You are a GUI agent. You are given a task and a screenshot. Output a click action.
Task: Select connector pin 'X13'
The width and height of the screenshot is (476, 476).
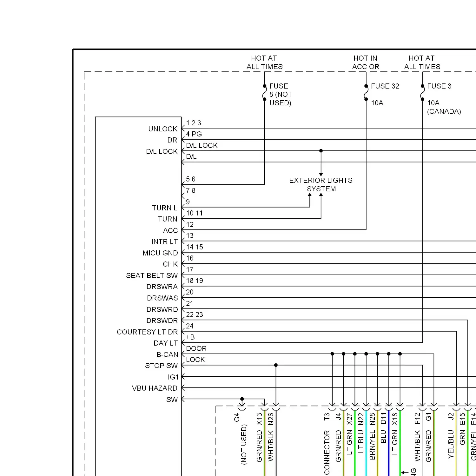point(259,419)
